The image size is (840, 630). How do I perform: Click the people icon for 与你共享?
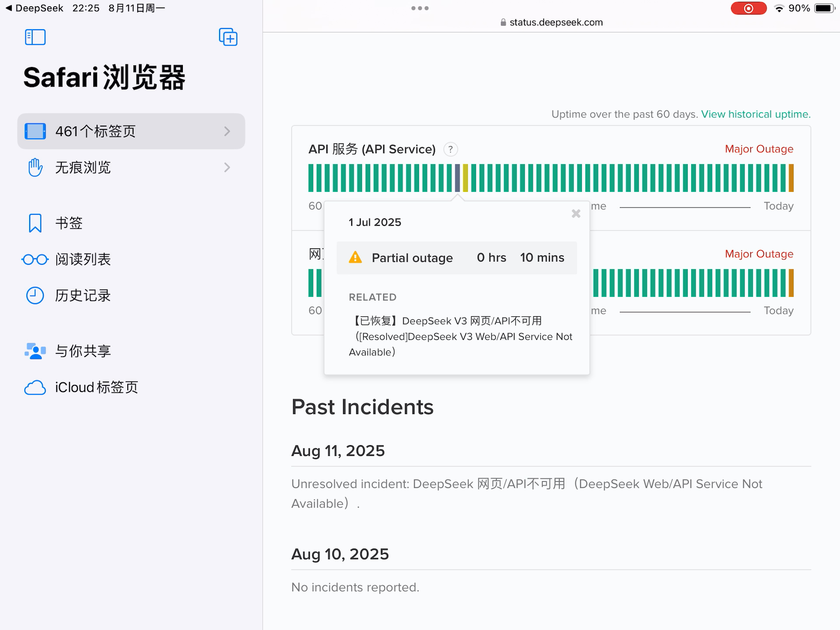pos(35,351)
